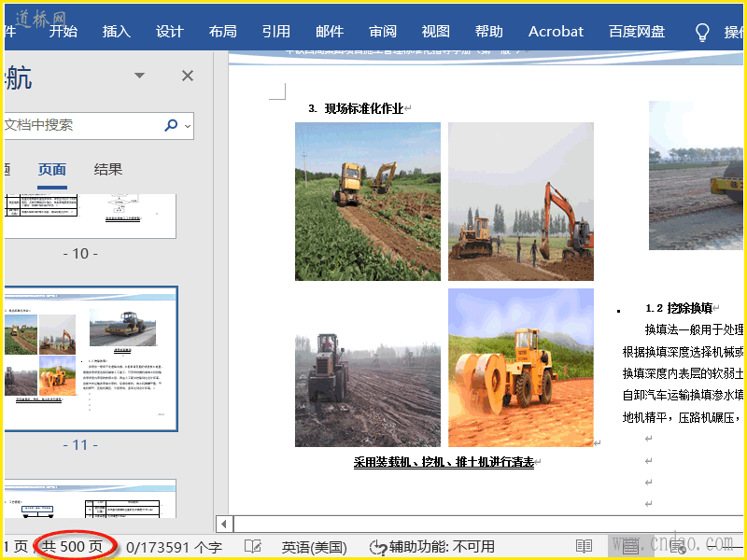The height and width of the screenshot is (560, 747).
Task: Select the 邮件 ribbon tab
Action: (330, 32)
